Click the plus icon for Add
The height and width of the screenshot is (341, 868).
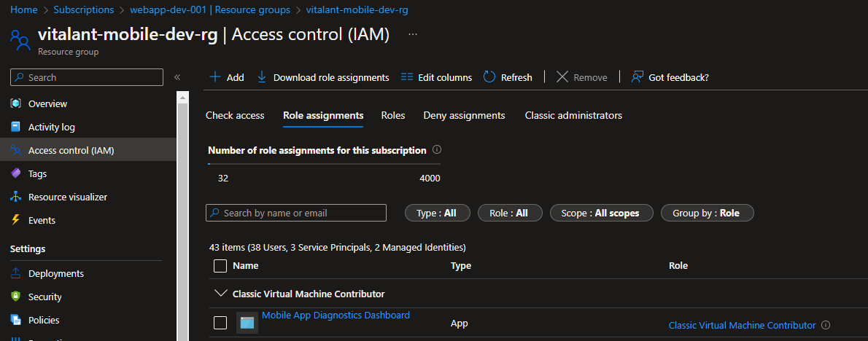click(215, 77)
